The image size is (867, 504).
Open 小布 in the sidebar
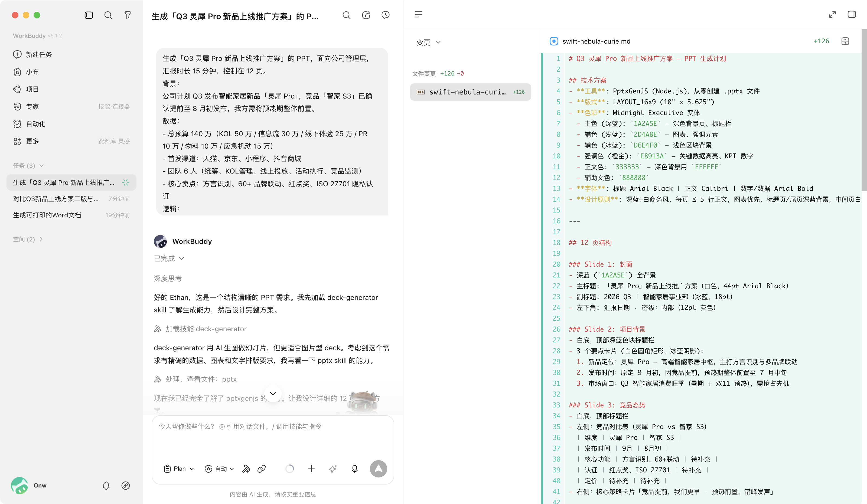71,71
